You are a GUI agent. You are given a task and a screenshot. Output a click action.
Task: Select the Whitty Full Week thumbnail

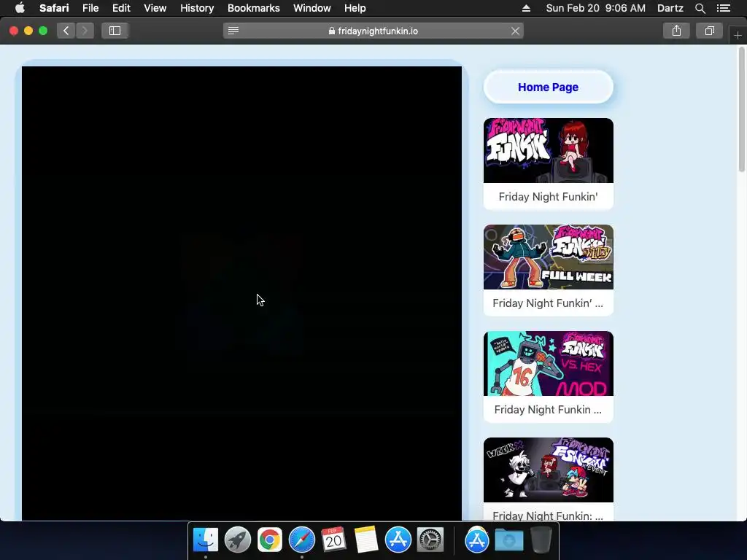pyautogui.click(x=549, y=257)
